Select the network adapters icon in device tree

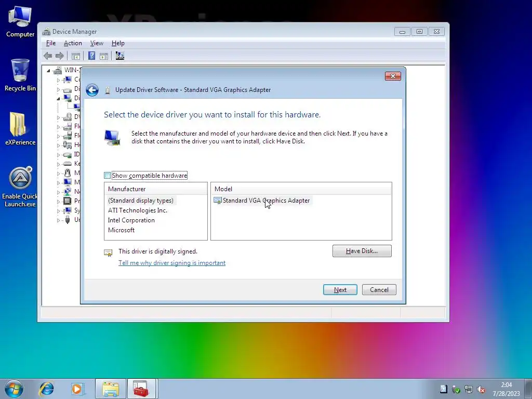pyautogui.click(x=67, y=192)
